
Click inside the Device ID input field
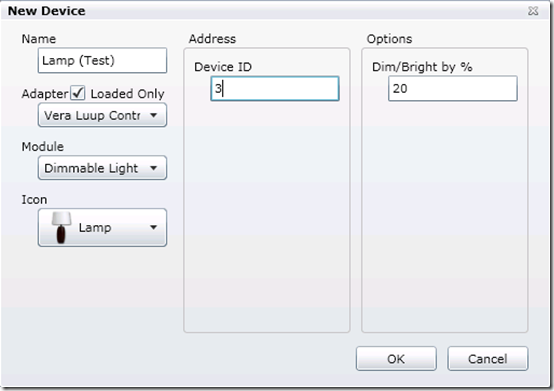point(275,89)
